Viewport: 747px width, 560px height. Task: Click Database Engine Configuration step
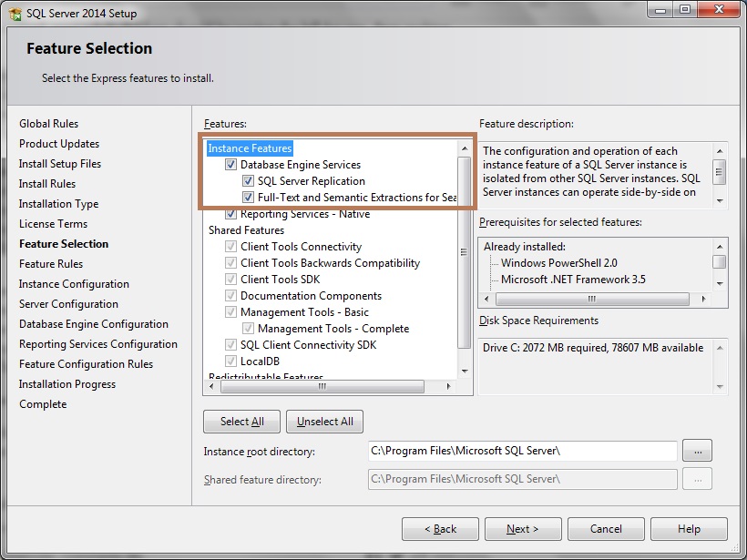[x=94, y=324]
